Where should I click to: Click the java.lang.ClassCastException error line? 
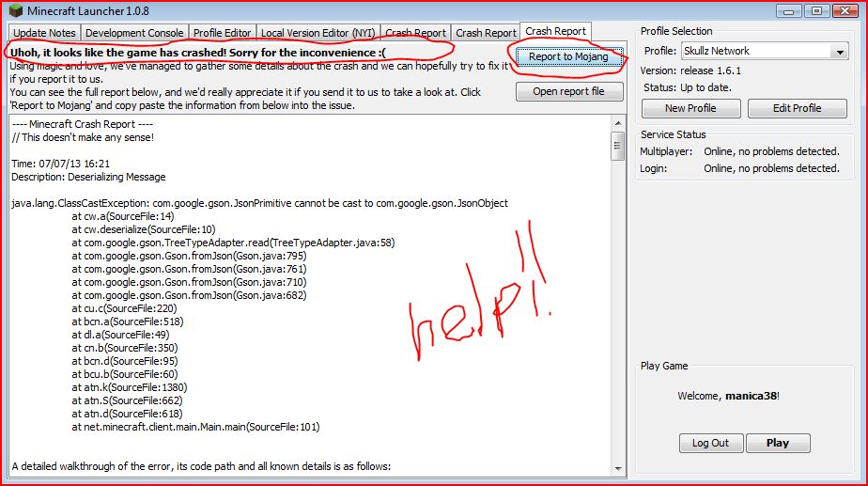[259, 203]
